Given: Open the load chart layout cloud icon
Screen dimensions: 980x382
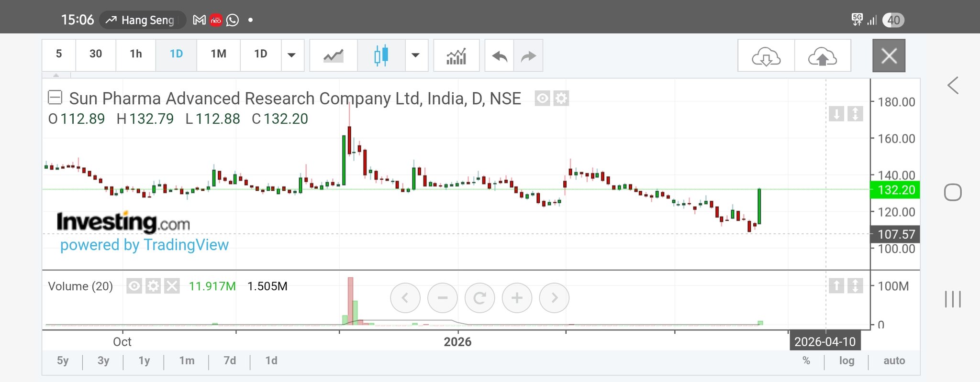Looking at the screenshot, I should click(766, 55).
